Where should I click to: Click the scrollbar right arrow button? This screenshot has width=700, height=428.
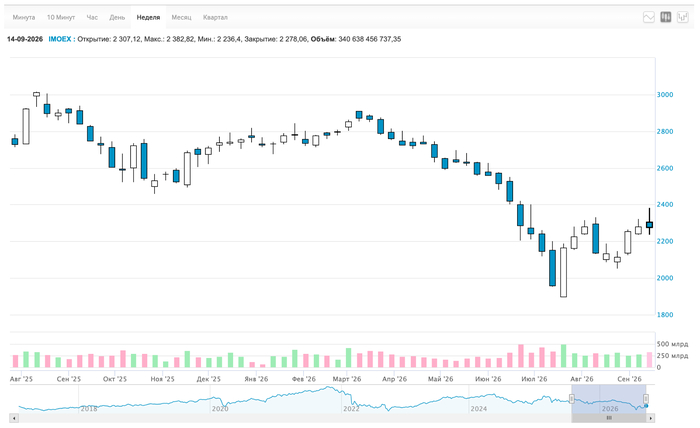point(650,418)
